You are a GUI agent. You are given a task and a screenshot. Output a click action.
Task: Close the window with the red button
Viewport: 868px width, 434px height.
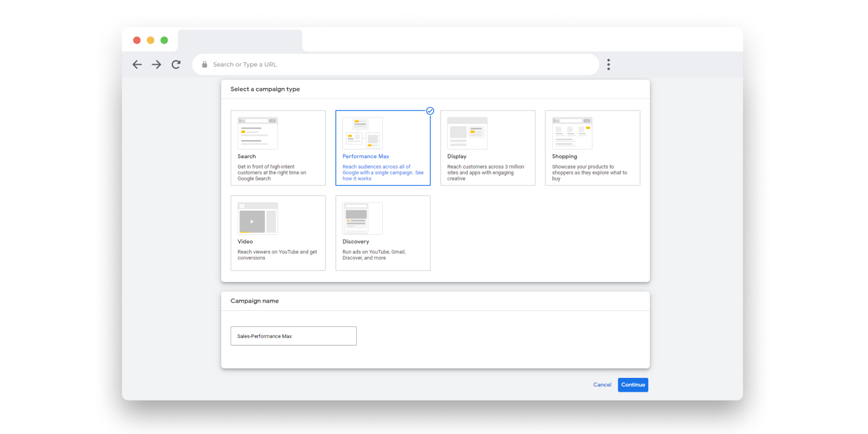(137, 40)
